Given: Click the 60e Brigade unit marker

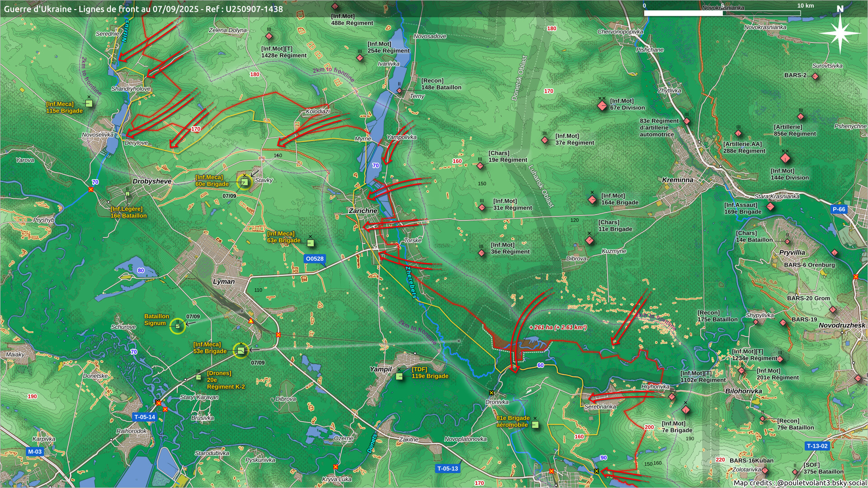Looking at the screenshot, I should [x=244, y=182].
